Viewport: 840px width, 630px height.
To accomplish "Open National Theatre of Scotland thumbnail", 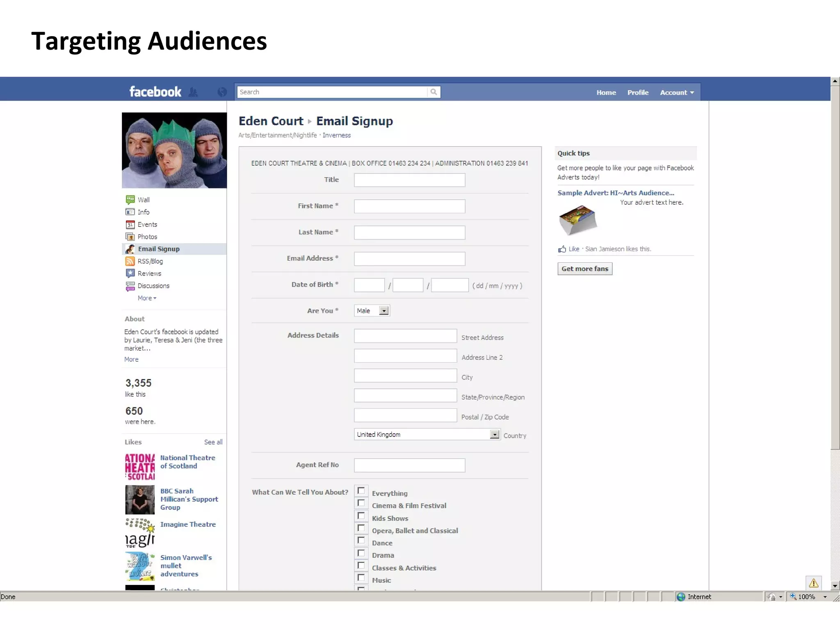I will click(x=140, y=467).
